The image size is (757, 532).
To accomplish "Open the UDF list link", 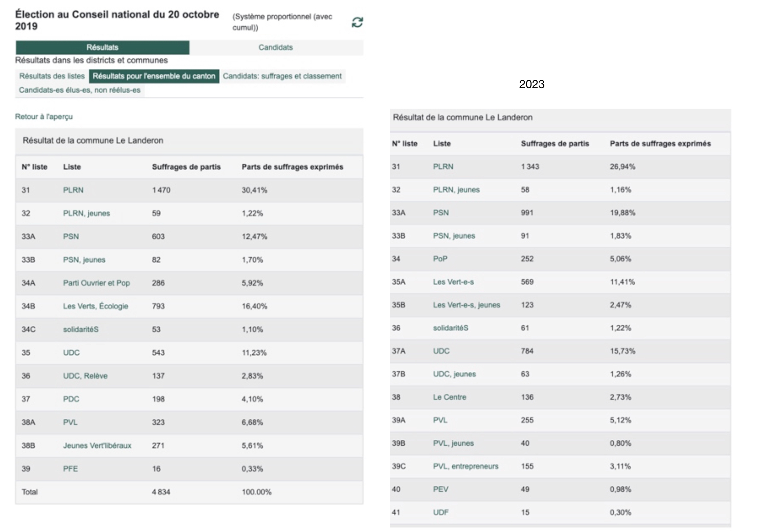I will 440,513.
